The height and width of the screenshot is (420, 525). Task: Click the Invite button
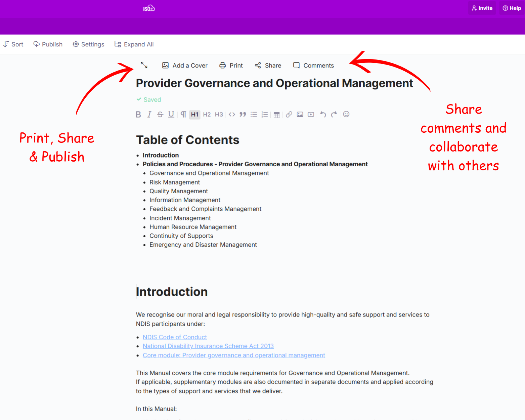(482, 8)
